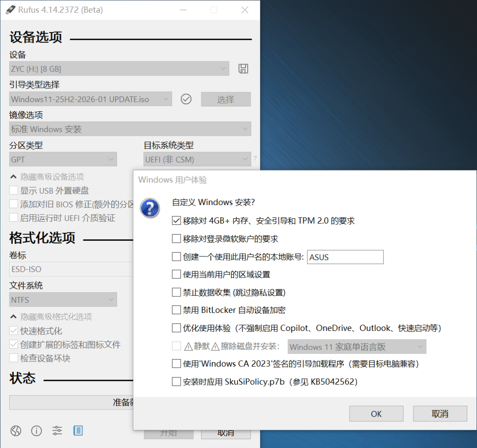Click the '引导类型选择' label

(34, 85)
